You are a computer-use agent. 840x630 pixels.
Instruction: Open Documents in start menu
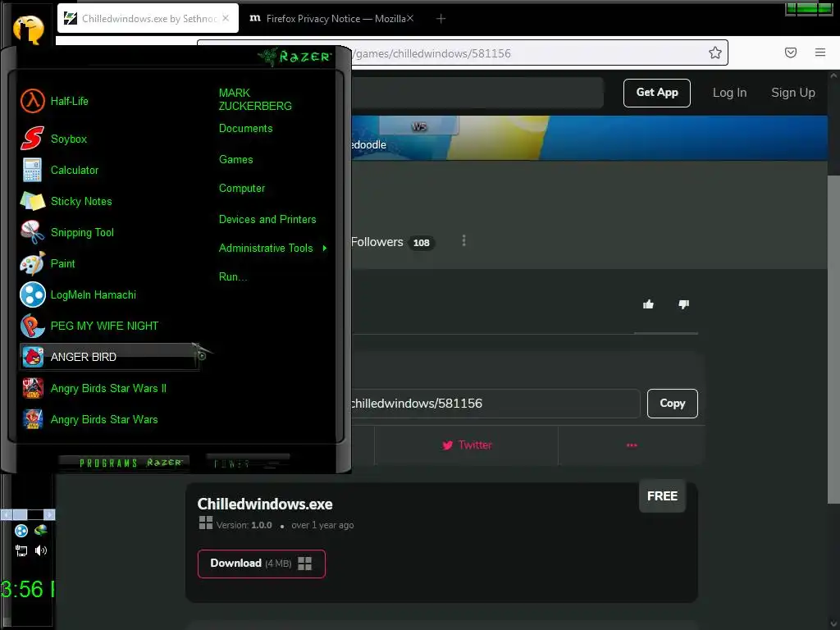coord(245,129)
